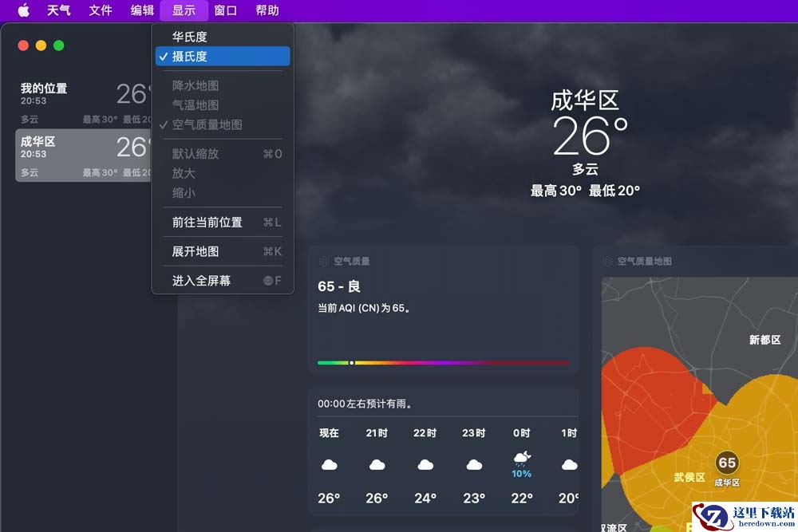Screen dimensions: 798x532
Task: Select 默认缩放 in the menu
Action: pyautogui.click(x=223, y=154)
